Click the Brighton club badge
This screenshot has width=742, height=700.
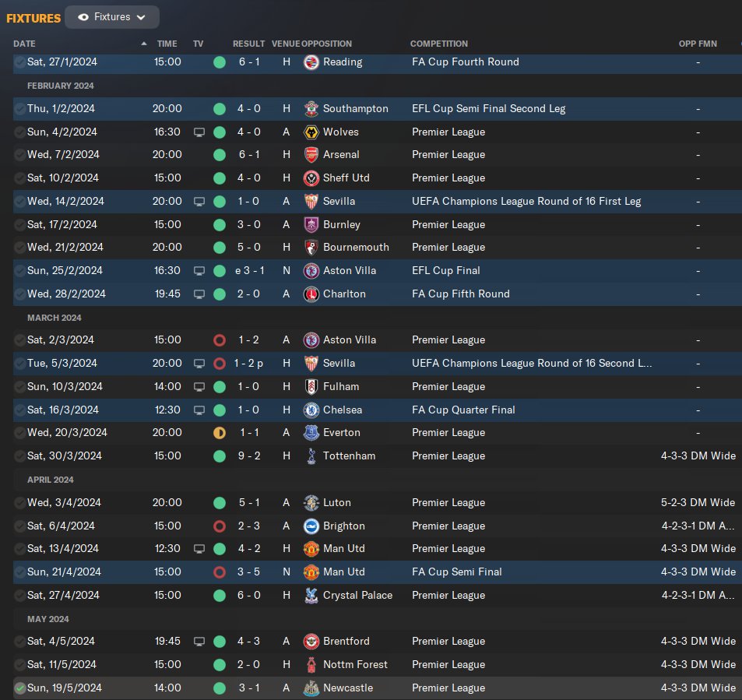click(311, 526)
